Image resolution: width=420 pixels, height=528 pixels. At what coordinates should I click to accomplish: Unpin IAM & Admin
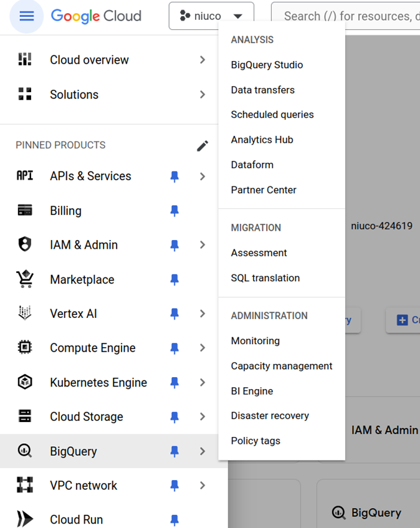pyautogui.click(x=174, y=245)
